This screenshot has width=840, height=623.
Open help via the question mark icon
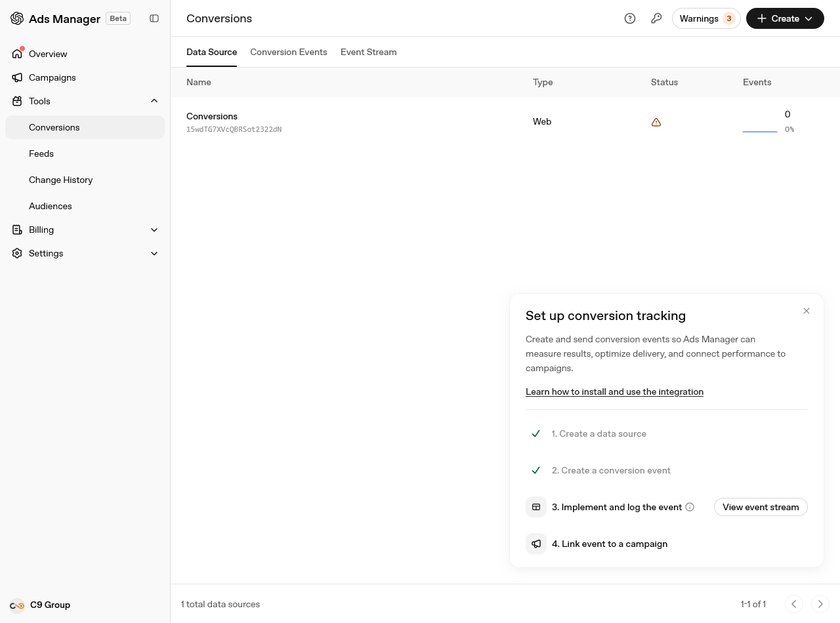coord(630,18)
